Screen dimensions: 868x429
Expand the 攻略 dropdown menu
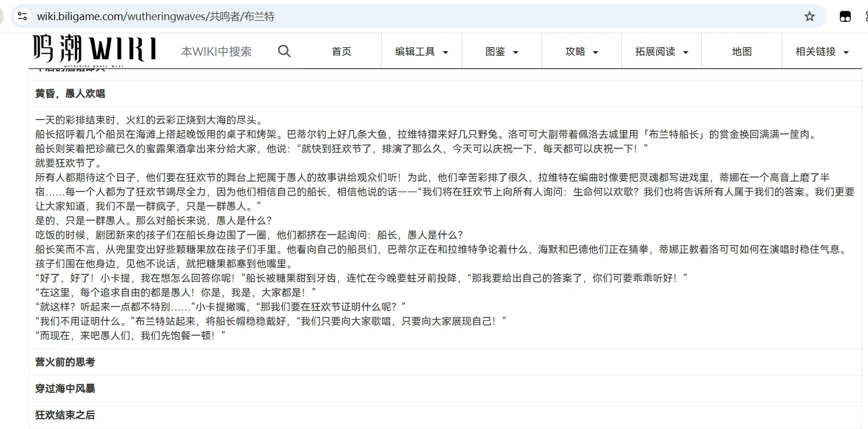pyautogui.click(x=581, y=52)
